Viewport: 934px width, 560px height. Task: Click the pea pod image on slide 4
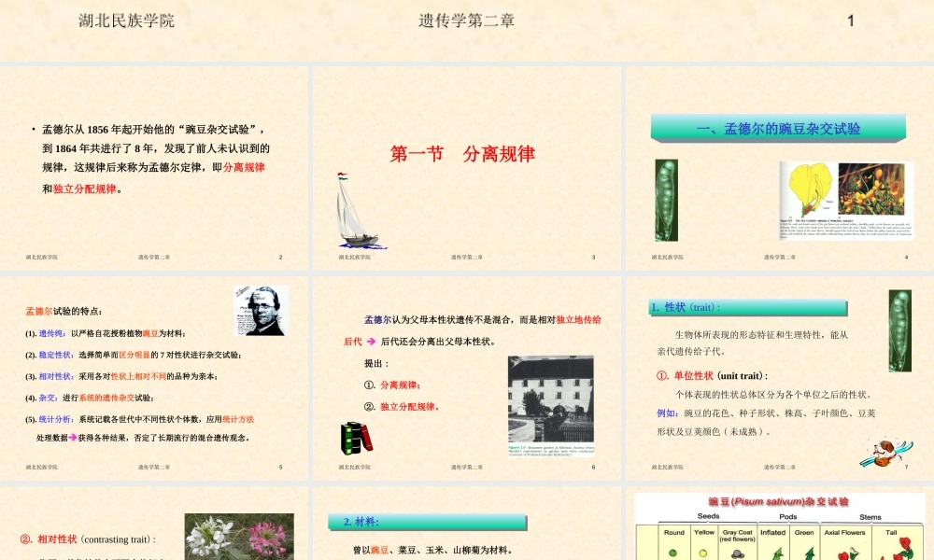point(667,200)
